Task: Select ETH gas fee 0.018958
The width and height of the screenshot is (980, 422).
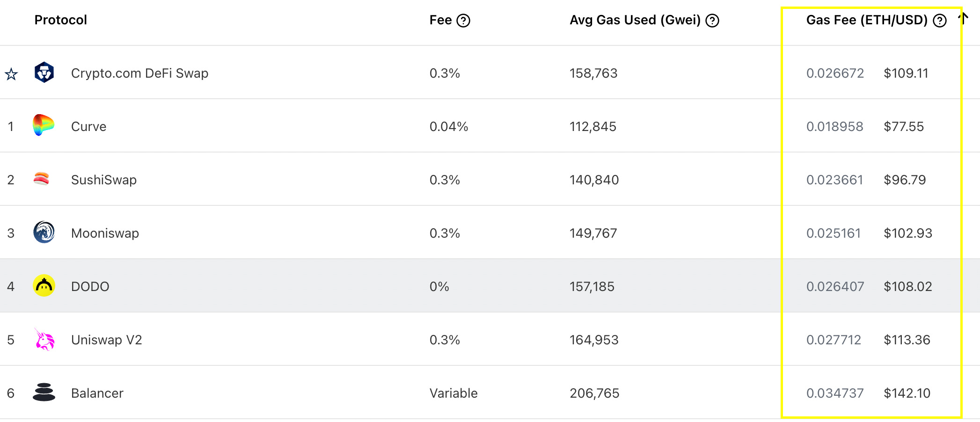Action: (x=834, y=126)
